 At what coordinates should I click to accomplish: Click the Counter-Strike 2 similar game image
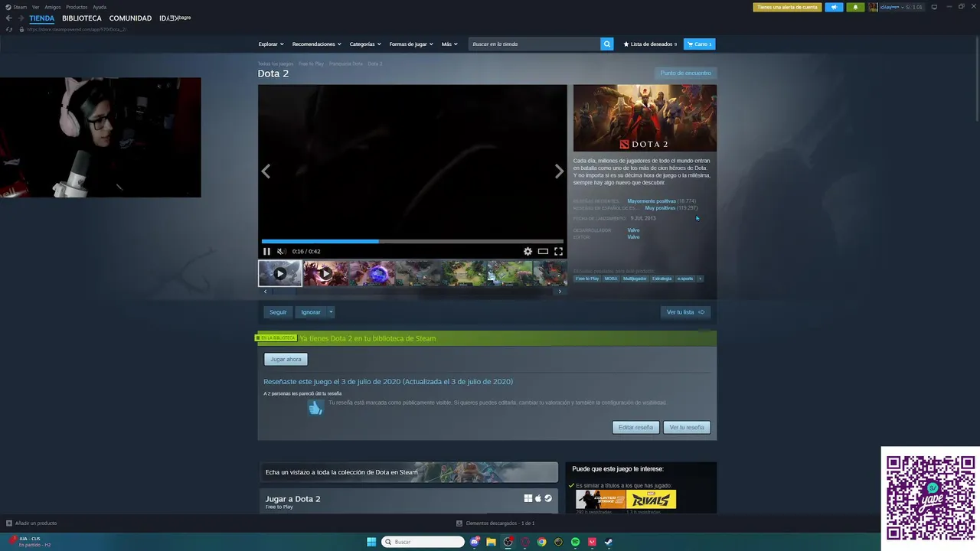click(x=601, y=500)
